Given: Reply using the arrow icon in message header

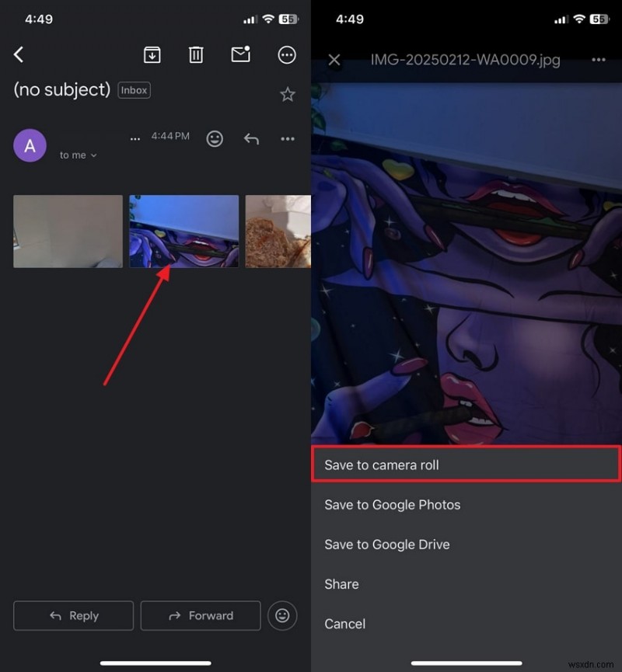Looking at the screenshot, I should (x=251, y=139).
